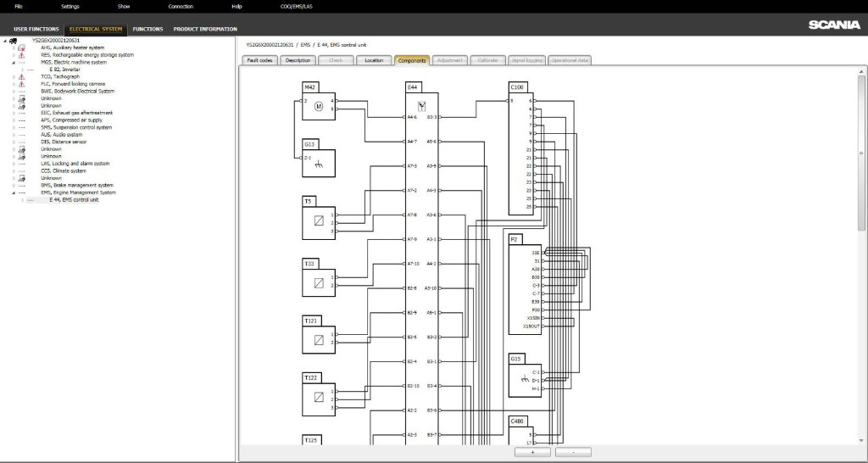
Task: Open the Show menu
Action: click(124, 7)
